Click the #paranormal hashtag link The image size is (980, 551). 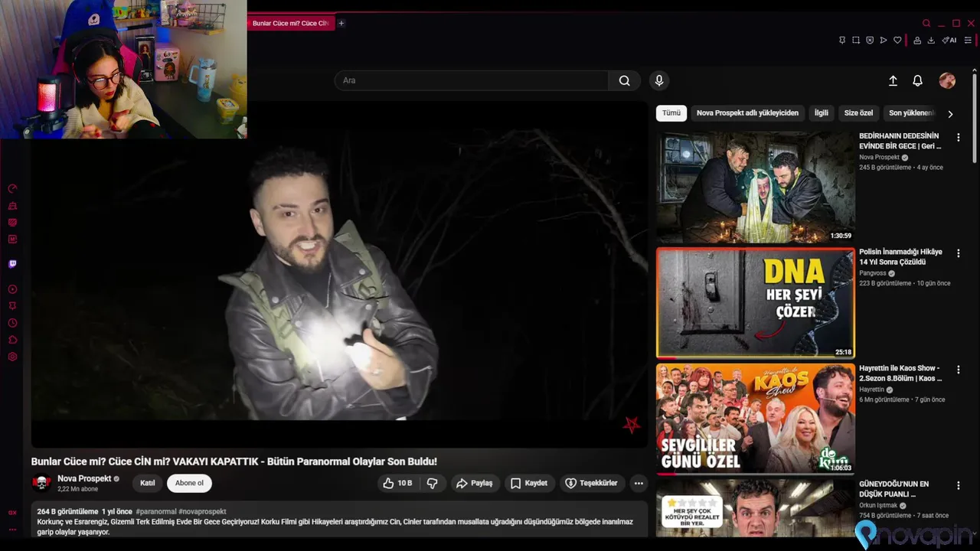coord(157,511)
